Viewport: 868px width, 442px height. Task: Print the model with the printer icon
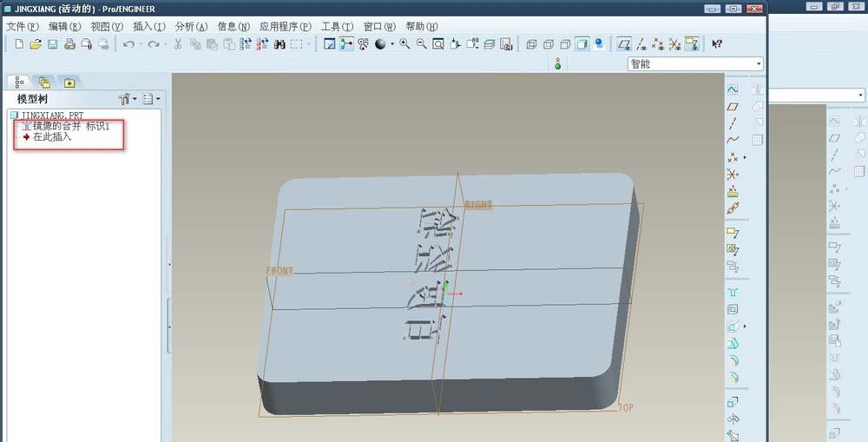click(x=69, y=44)
